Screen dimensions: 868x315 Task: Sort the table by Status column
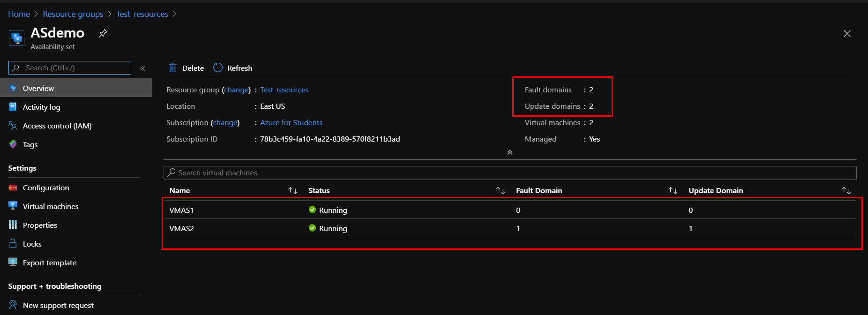(x=501, y=190)
